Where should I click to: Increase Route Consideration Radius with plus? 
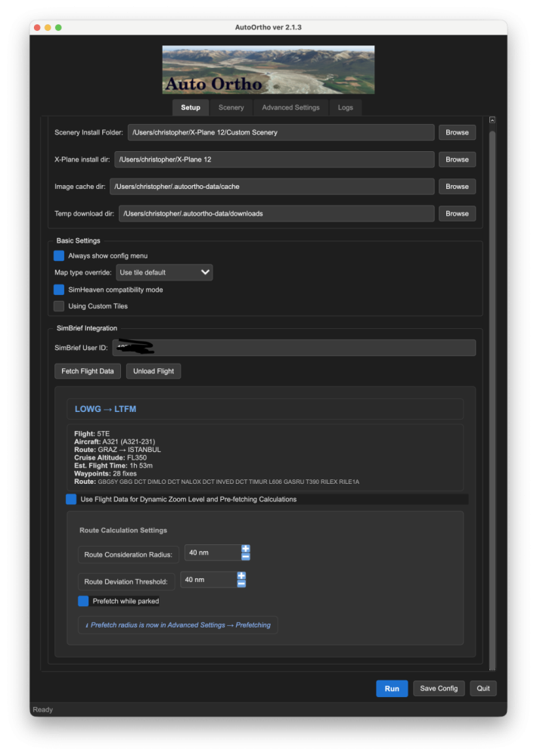246,549
